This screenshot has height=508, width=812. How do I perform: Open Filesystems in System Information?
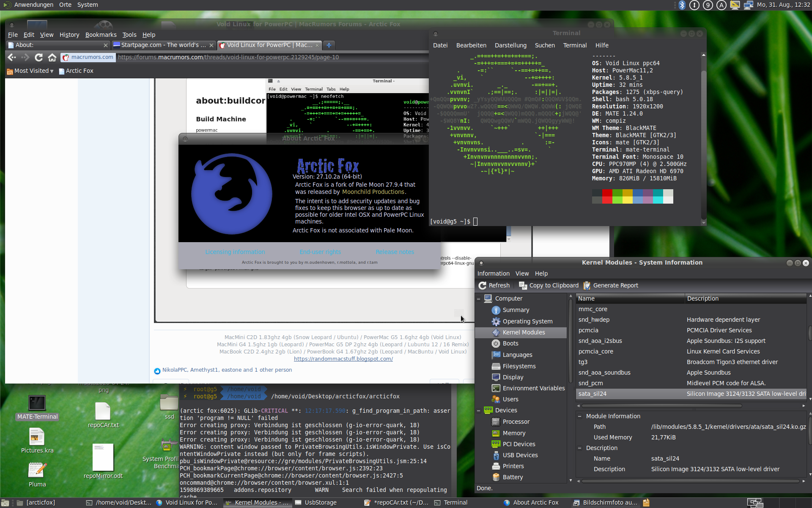click(519, 366)
